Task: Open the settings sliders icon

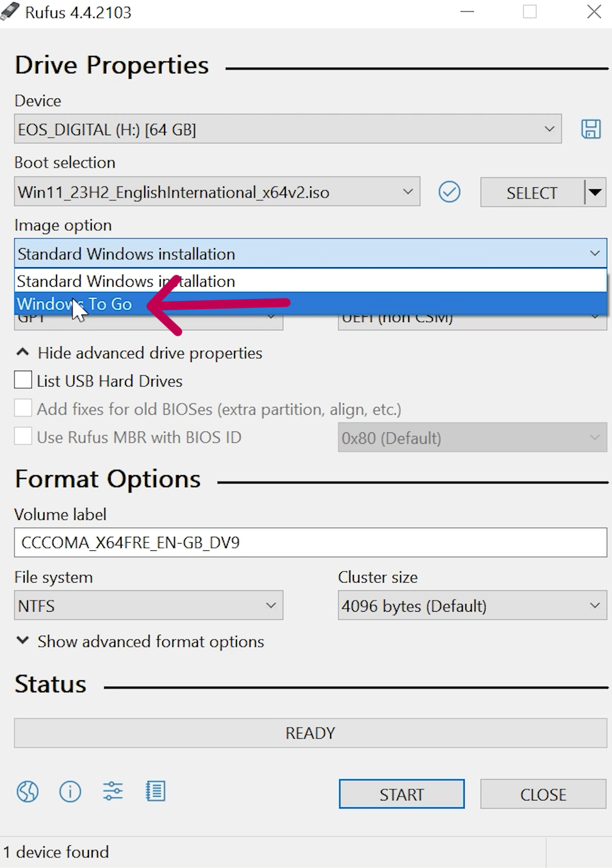Action: 112,792
